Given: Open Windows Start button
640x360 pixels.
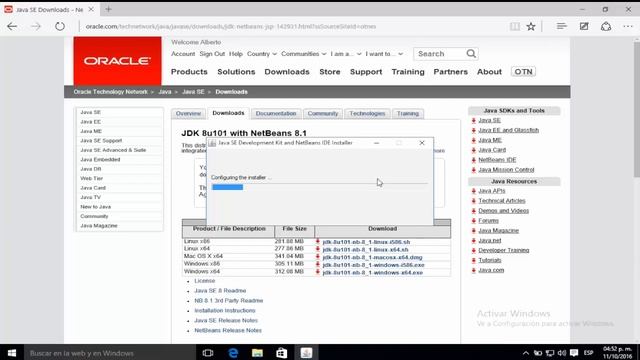Looking at the screenshot, I should [x=11, y=353].
